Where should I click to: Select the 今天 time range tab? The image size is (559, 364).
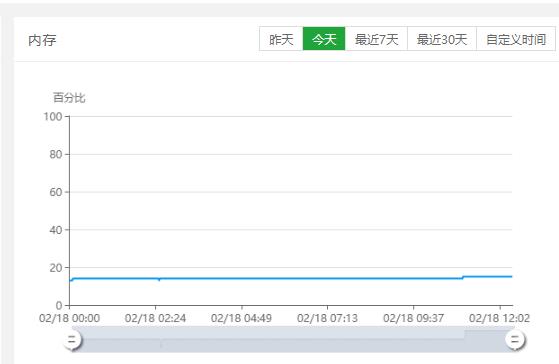[x=324, y=39]
